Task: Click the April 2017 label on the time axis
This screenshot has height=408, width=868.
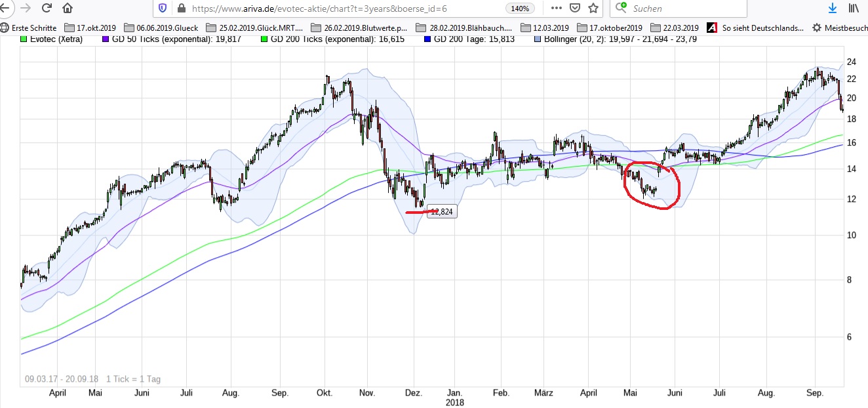Action: pos(58,394)
